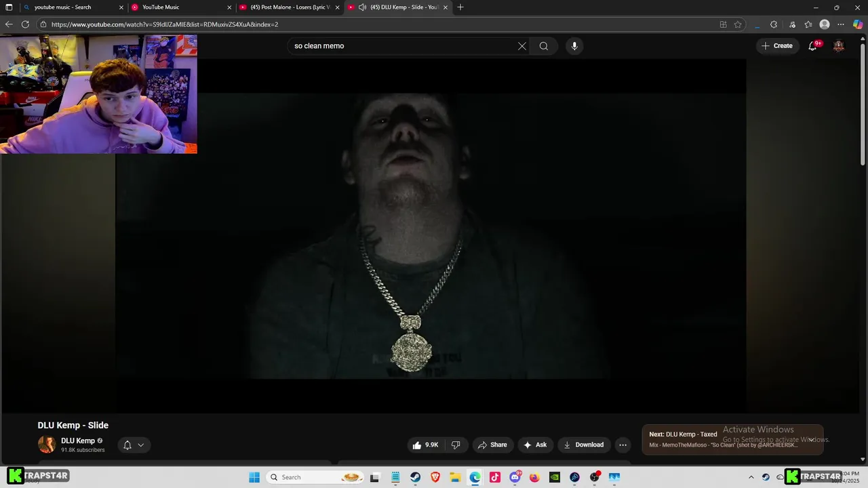
Task: Show hidden system tray icons chevron
Action: click(751, 477)
